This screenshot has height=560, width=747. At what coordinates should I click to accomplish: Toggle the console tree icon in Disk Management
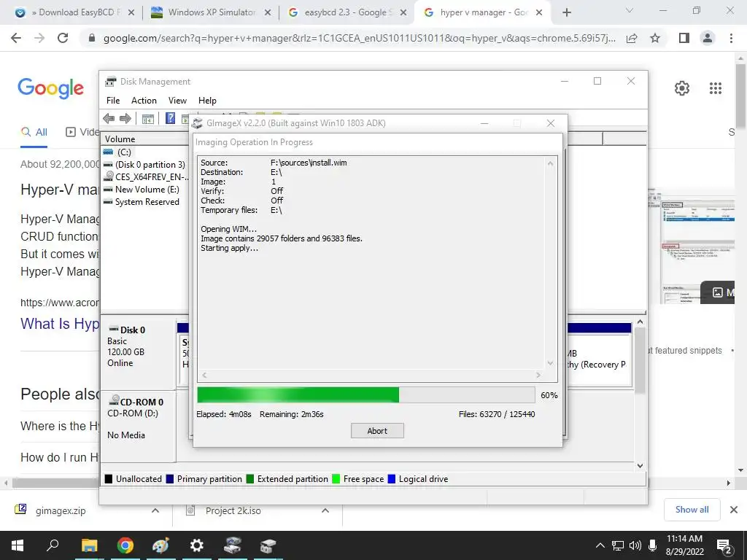point(147,119)
